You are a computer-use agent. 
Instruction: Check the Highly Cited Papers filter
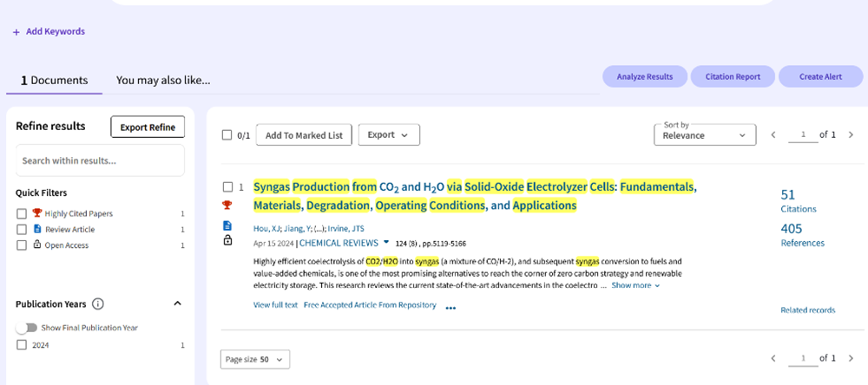click(22, 213)
